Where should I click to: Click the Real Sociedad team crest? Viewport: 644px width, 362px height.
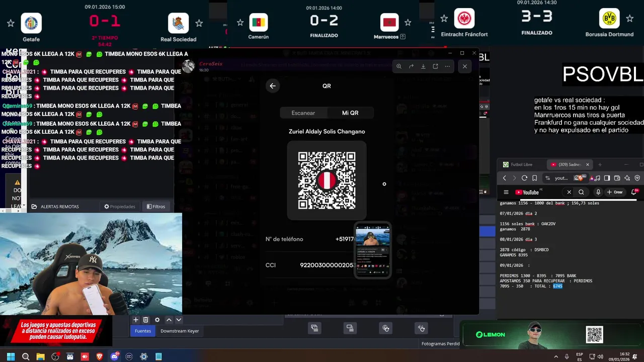coord(178,23)
